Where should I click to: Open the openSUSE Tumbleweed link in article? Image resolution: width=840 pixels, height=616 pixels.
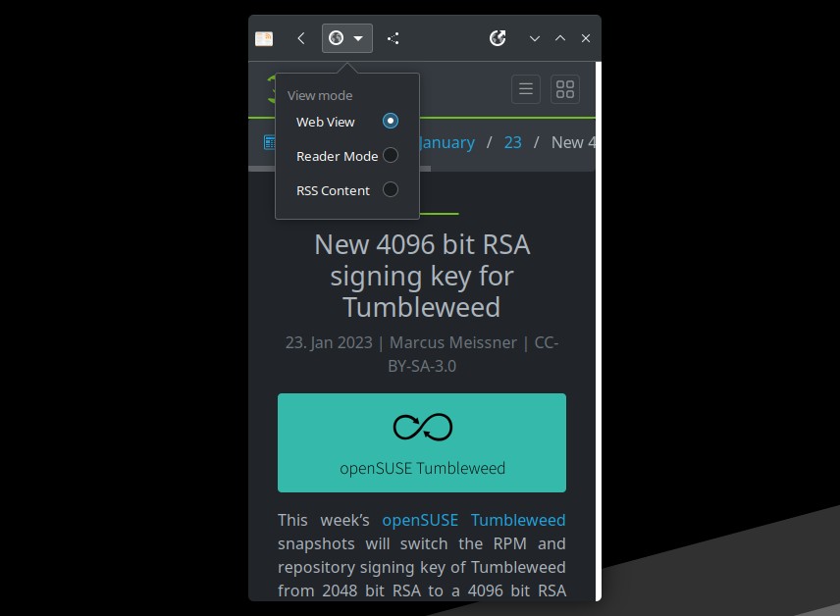(474, 520)
